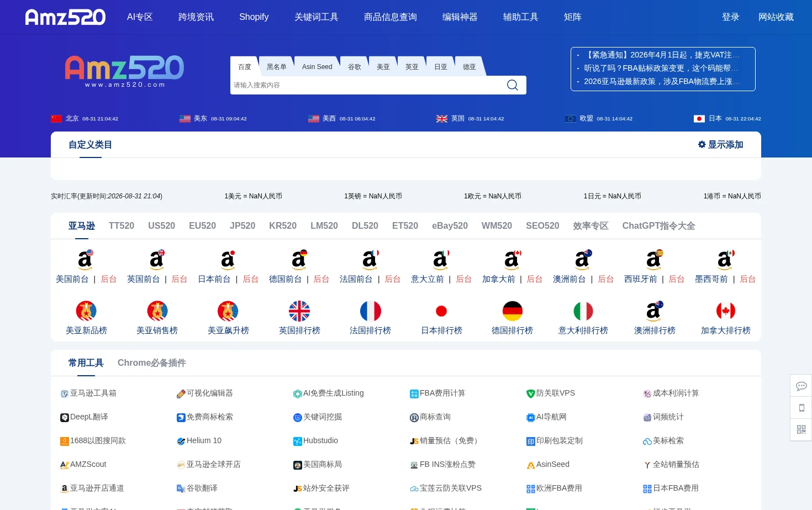Image resolution: width=812 pixels, height=510 pixels.
Task: Open 美国前台 后台 backend link
Action: (x=108, y=279)
